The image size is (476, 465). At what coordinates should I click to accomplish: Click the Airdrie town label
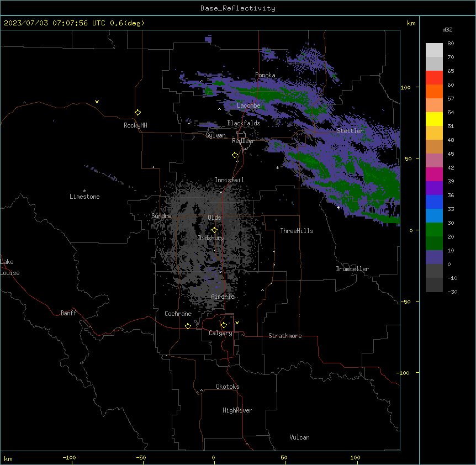pos(223,297)
